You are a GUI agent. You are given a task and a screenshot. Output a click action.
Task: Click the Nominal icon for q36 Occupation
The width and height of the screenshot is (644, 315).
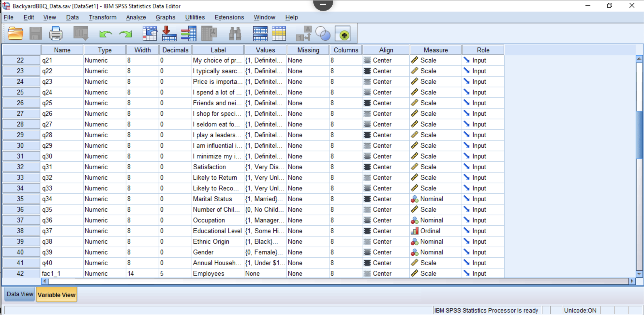pyautogui.click(x=414, y=220)
